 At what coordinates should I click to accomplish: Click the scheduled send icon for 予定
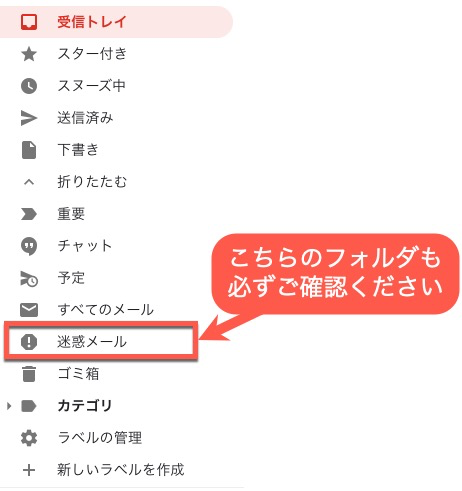(x=29, y=279)
